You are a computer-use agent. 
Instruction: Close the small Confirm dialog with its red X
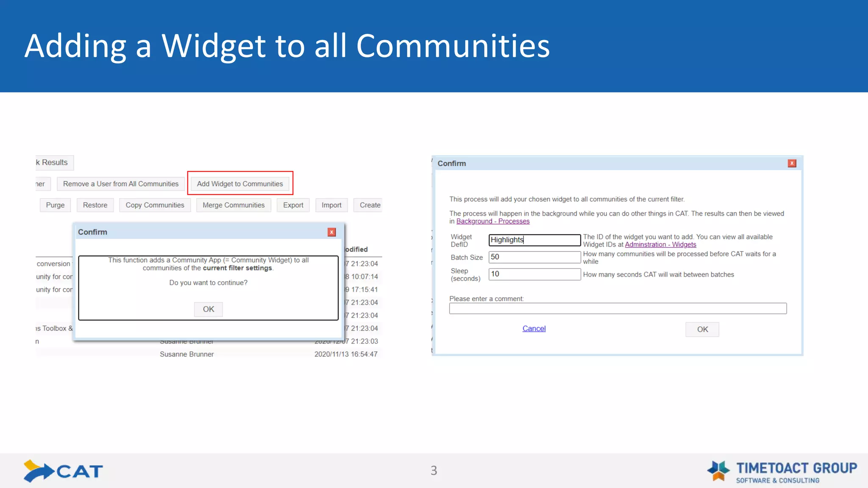pyautogui.click(x=332, y=232)
